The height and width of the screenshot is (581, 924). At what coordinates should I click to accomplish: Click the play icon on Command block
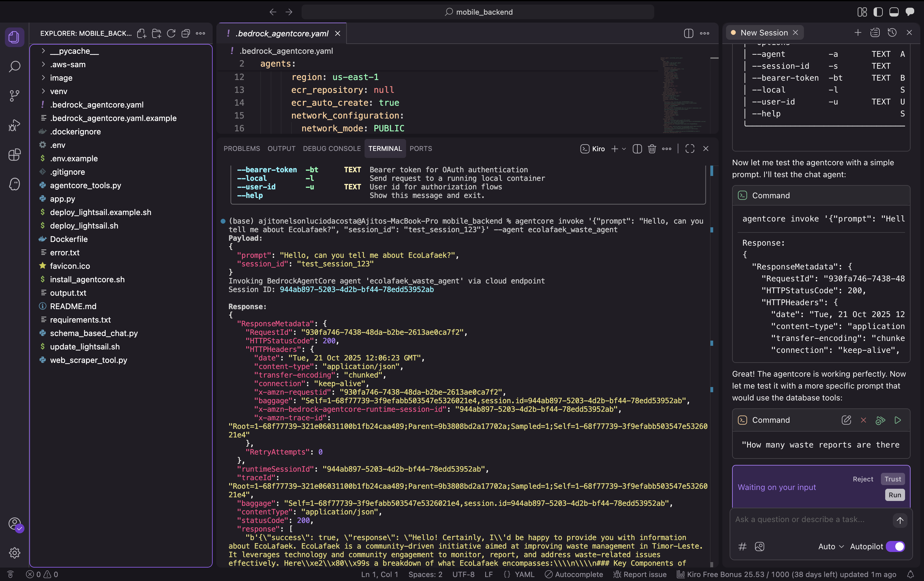(x=897, y=420)
